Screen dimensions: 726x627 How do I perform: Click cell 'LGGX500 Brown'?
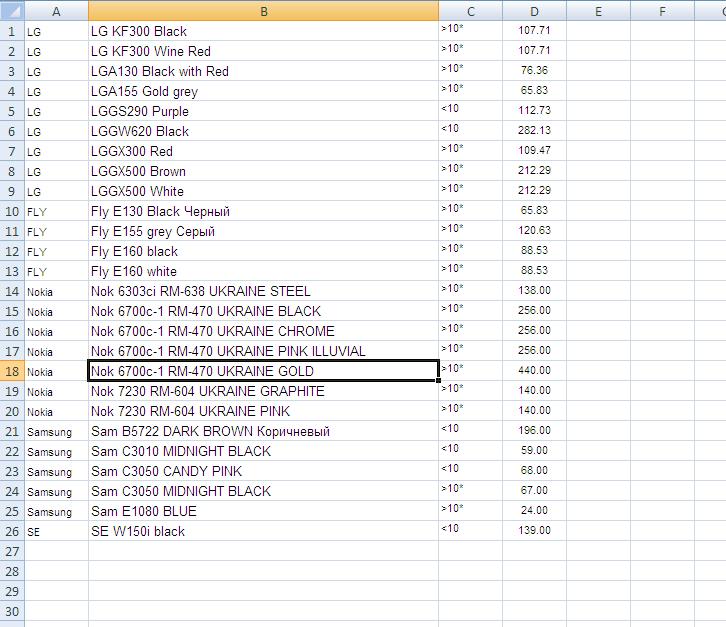pyautogui.click(x=263, y=171)
